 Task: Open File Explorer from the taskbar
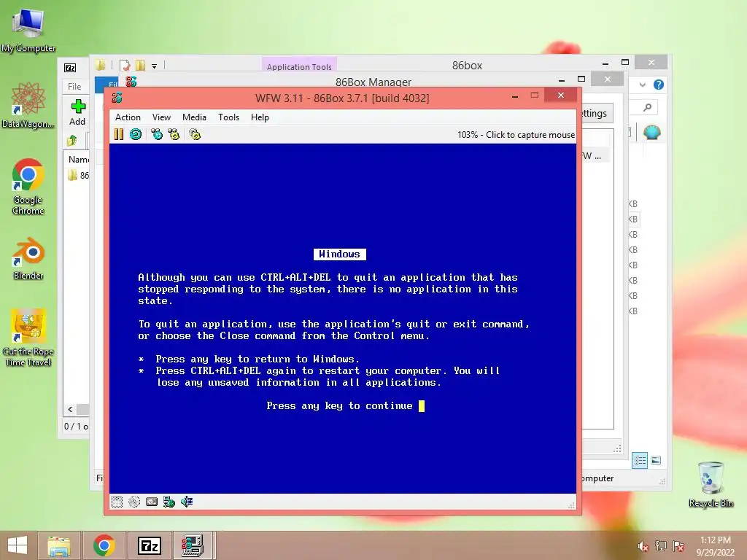click(58, 545)
